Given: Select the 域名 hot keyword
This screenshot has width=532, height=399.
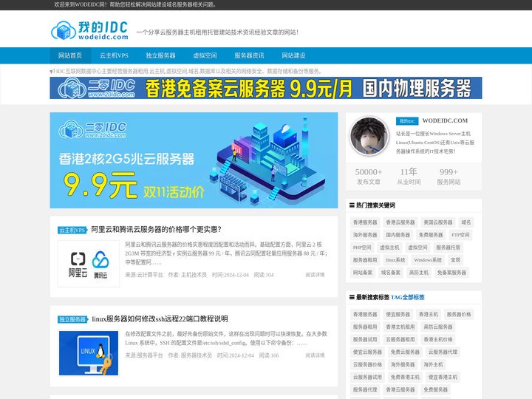Looking at the screenshot, I should click(x=465, y=222).
